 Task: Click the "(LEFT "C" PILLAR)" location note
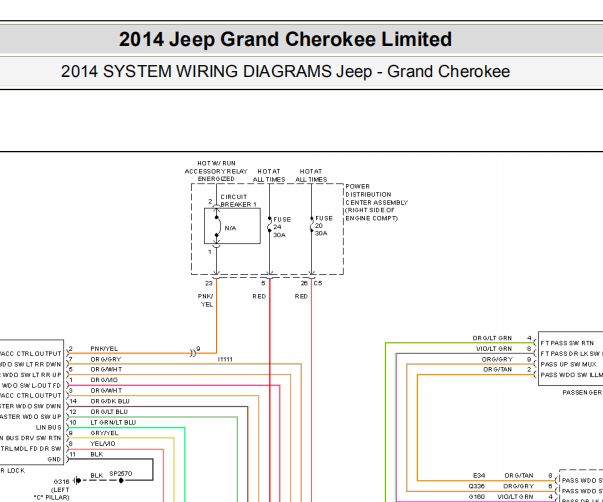[52, 494]
